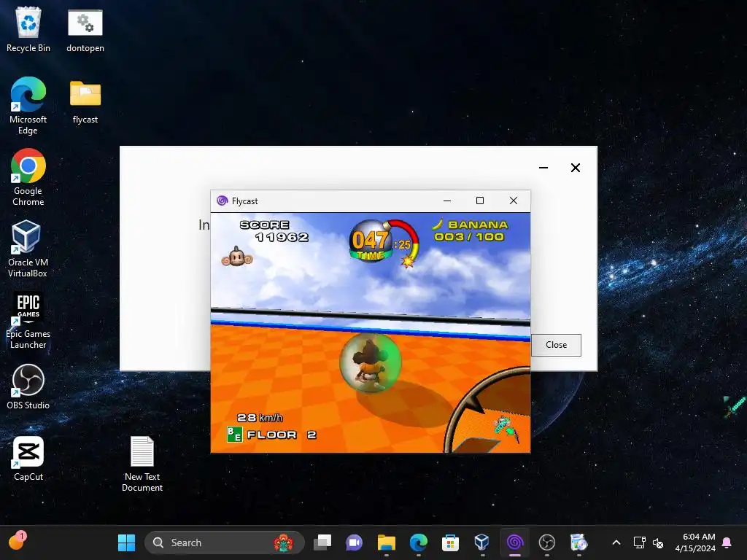Screen dimensions: 747x560
Task: Open File Explorer from the taskbar
Action: 387,542
